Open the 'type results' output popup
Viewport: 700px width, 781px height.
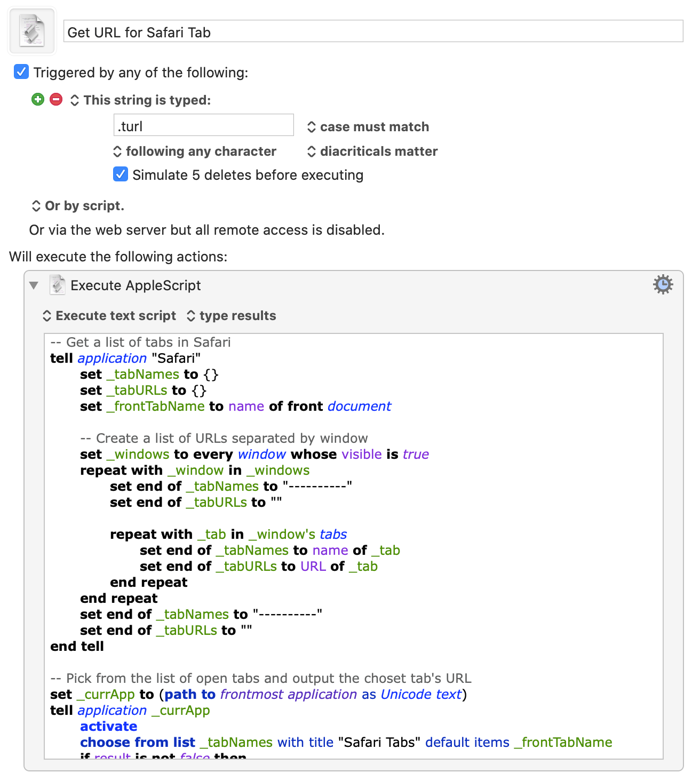point(232,316)
